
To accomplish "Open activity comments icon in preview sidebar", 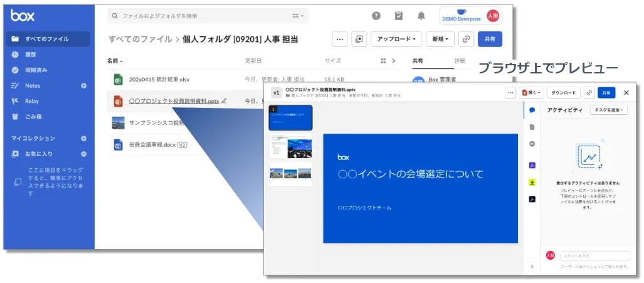I will click(x=532, y=110).
